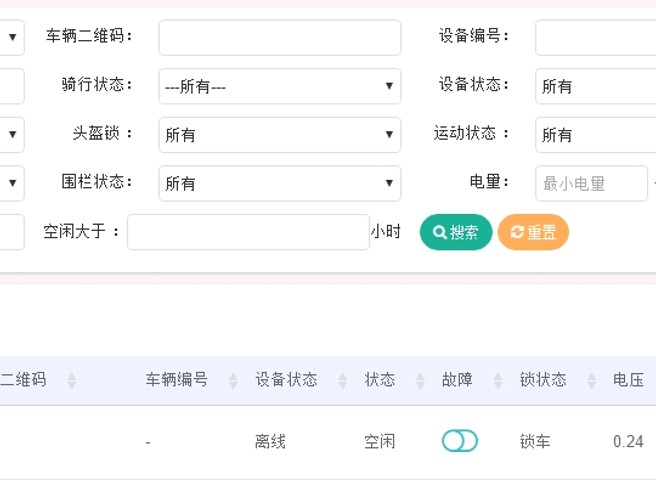Sort table by 电压 column header
The height and width of the screenshot is (480, 656).
coord(628,380)
